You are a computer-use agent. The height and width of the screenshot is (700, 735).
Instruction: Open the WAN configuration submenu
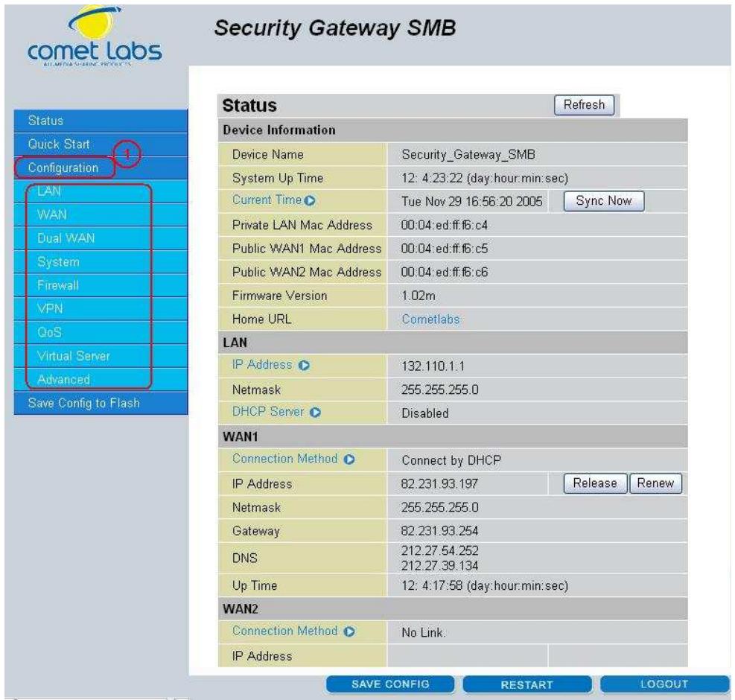101,214
